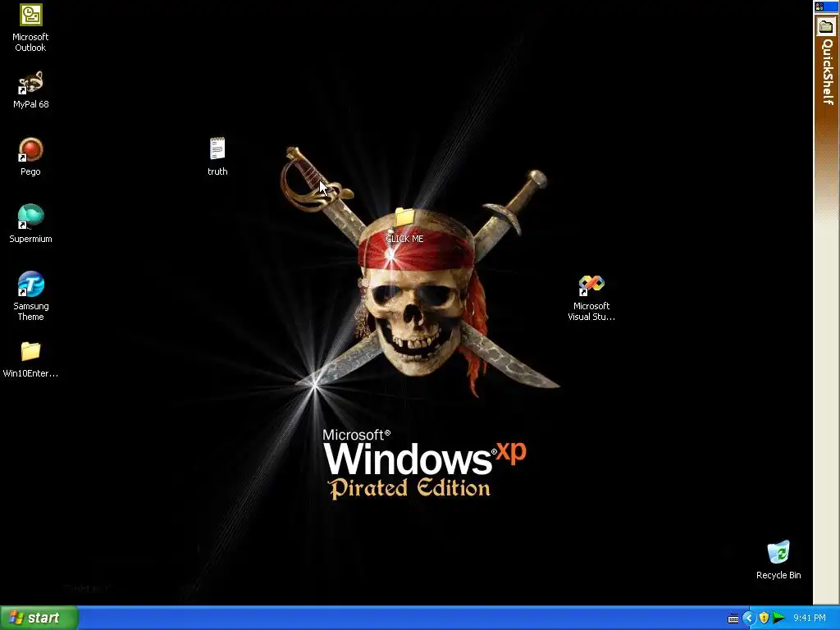Click the 9:41 PM taskbar clock
The height and width of the screenshot is (630, 840).
810,618
